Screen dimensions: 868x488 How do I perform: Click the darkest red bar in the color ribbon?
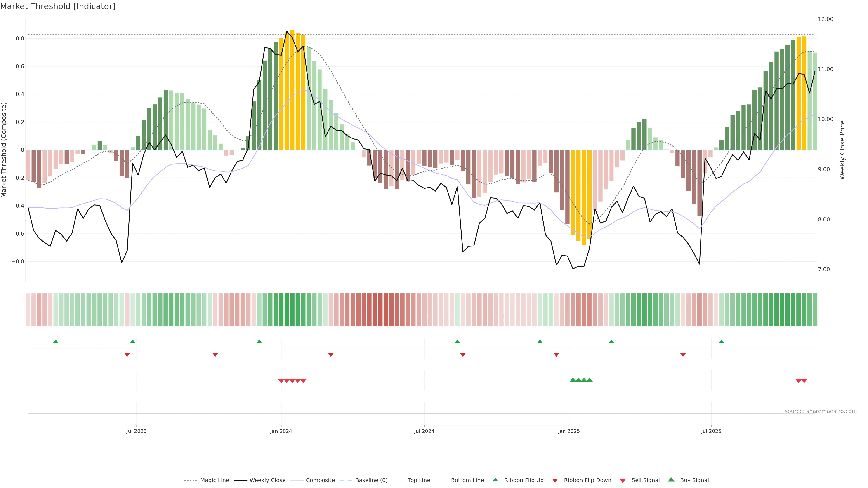(x=380, y=310)
